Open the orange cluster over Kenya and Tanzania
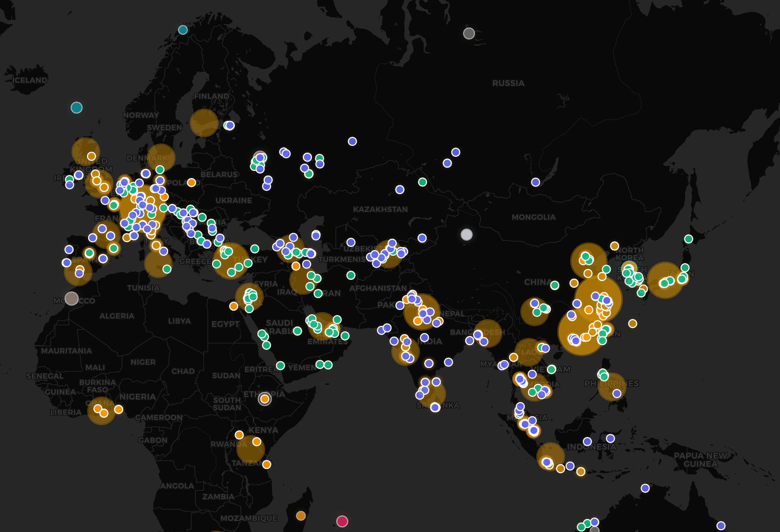The image size is (780, 532). [x=250, y=450]
